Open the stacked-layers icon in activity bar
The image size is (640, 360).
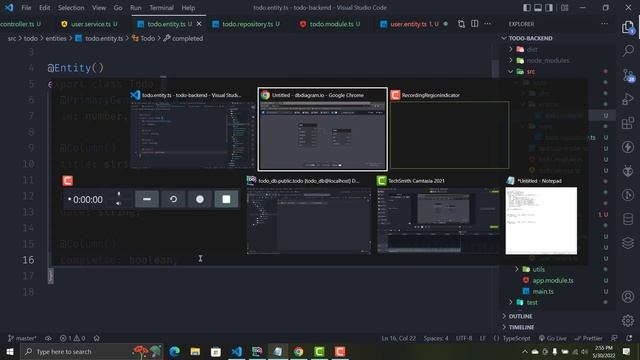tap(628, 243)
